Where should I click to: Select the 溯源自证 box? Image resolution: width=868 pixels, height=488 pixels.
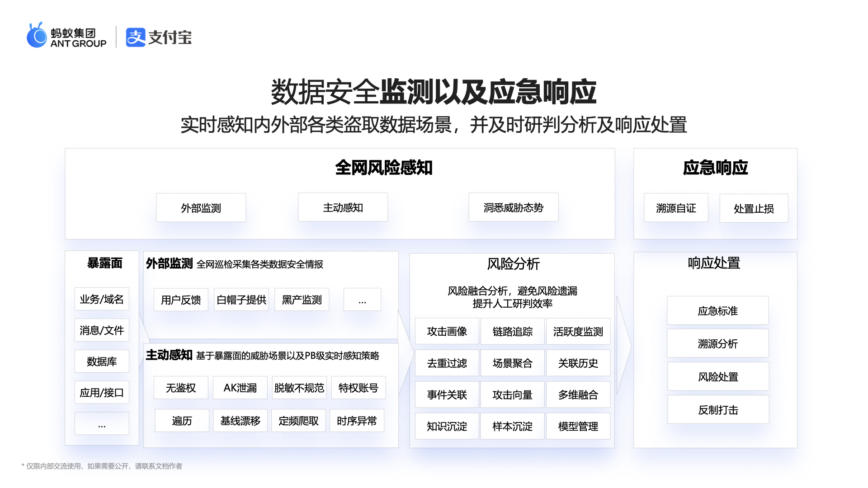(x=676, y=208)
